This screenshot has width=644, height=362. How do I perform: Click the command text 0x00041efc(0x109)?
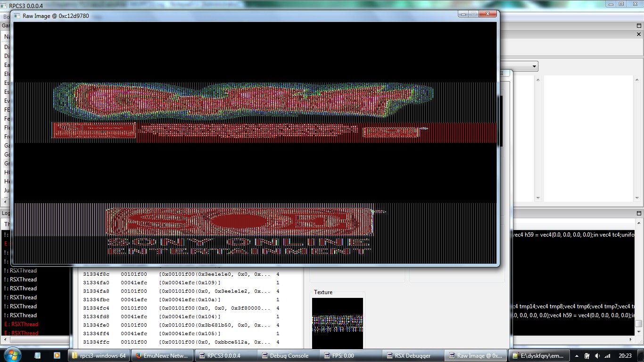[190, 283]
